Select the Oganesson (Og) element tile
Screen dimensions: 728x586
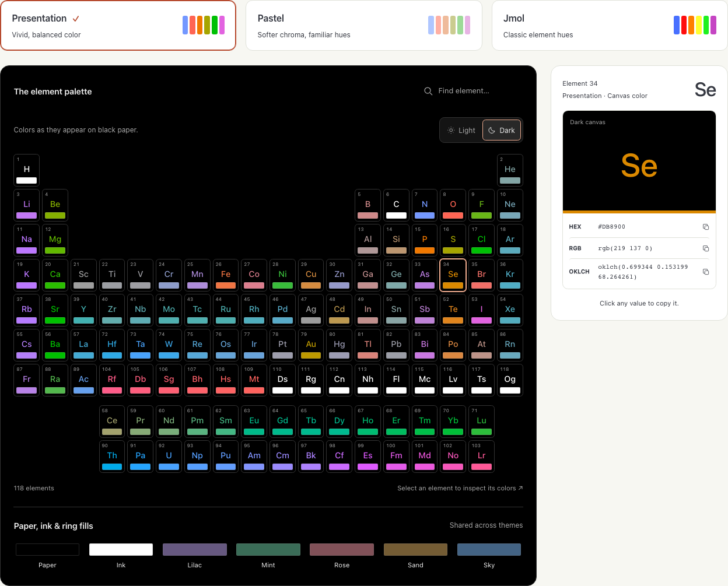510,380
